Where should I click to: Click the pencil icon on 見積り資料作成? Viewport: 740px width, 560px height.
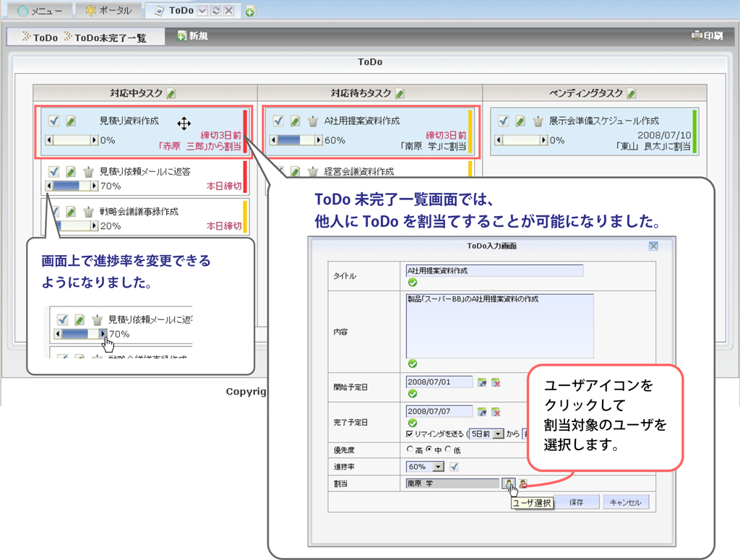pyautogui.click(x=71, y=121)
